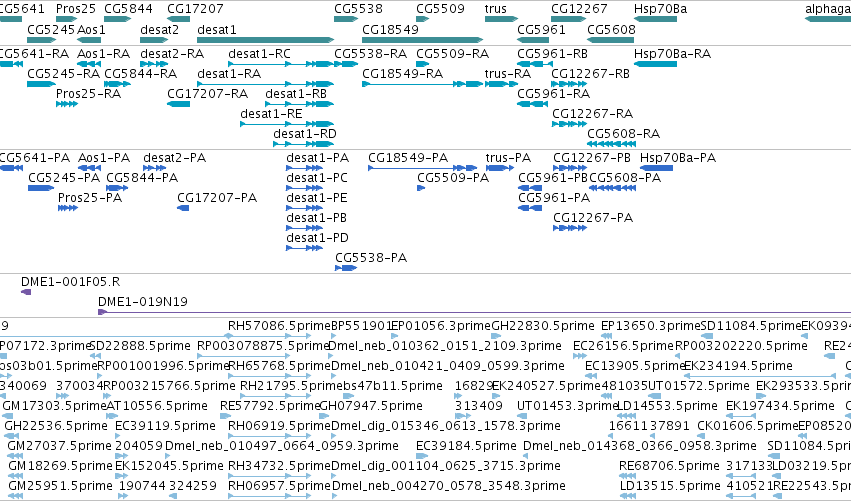Click the desat1-RA transcript line
Image resolution: width=851 pixels, height=501 pixels.
[265, 84]
